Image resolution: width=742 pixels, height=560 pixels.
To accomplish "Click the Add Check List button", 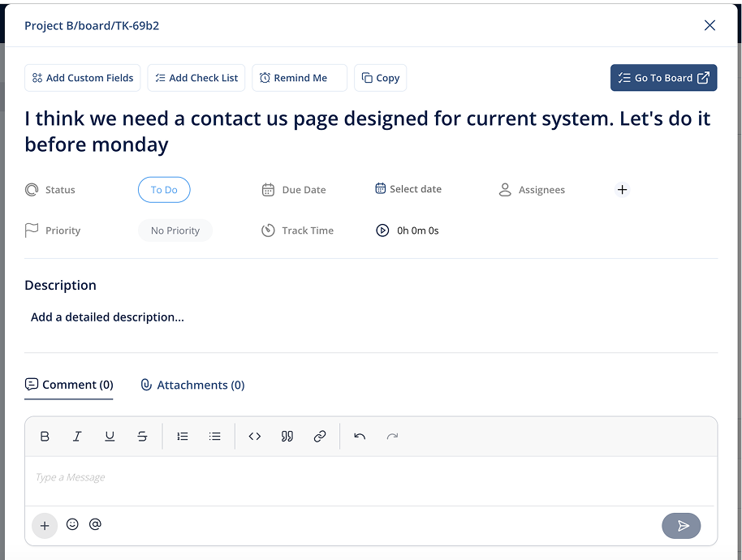I will click(196, 78).
